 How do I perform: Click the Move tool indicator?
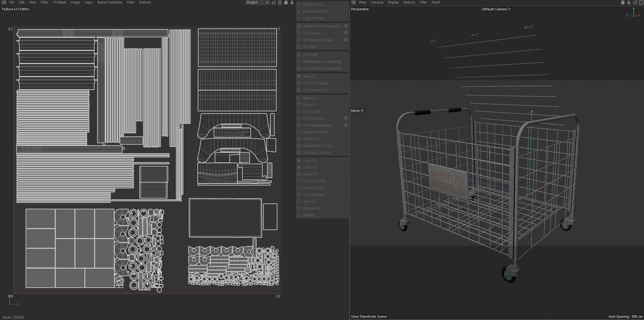click(x=357, y=111)
